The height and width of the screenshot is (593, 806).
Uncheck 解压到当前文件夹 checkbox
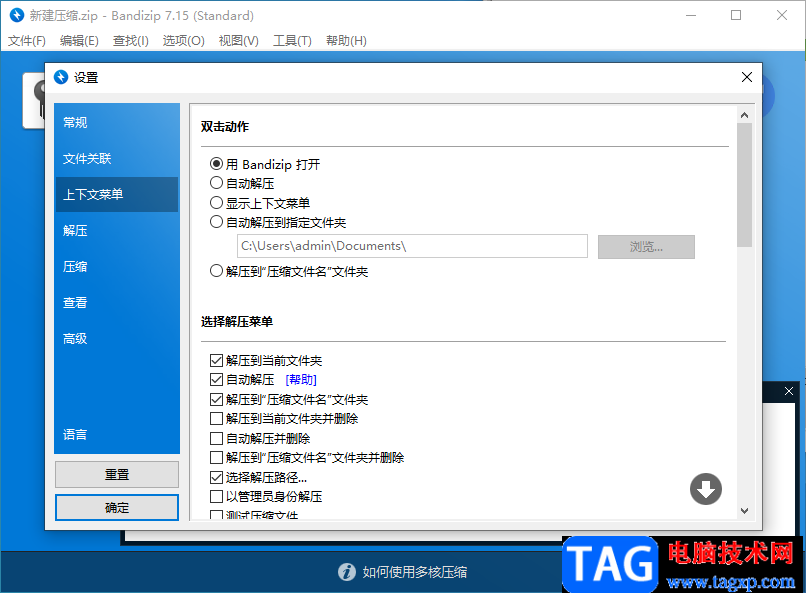coord(216,360)
